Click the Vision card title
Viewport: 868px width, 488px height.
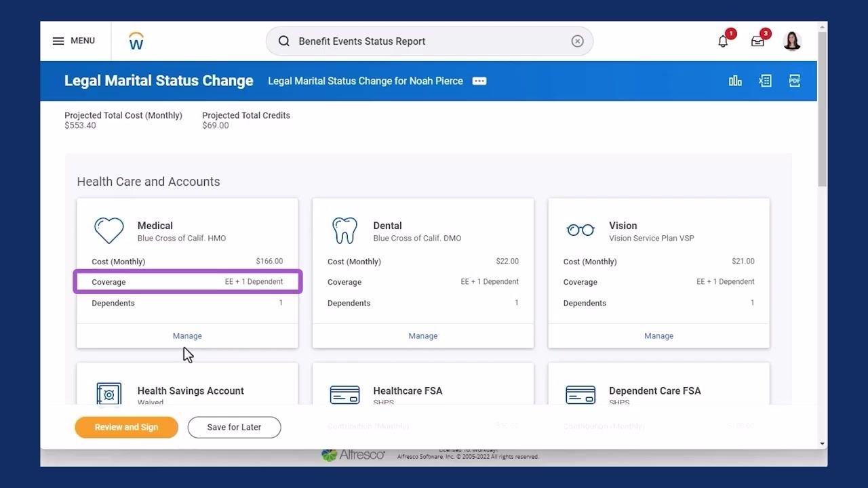(623, 226)
